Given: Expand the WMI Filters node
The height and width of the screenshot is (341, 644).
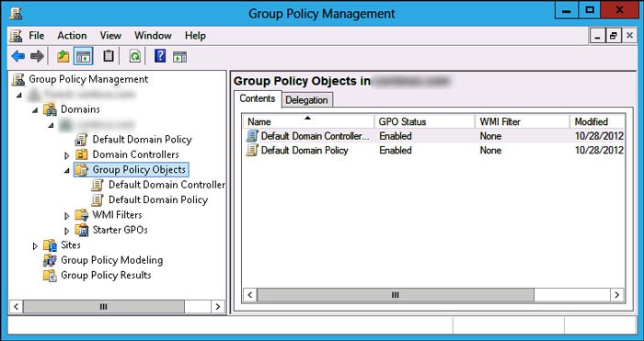Looking at the screenshot, I should click(x=67, y=216).
